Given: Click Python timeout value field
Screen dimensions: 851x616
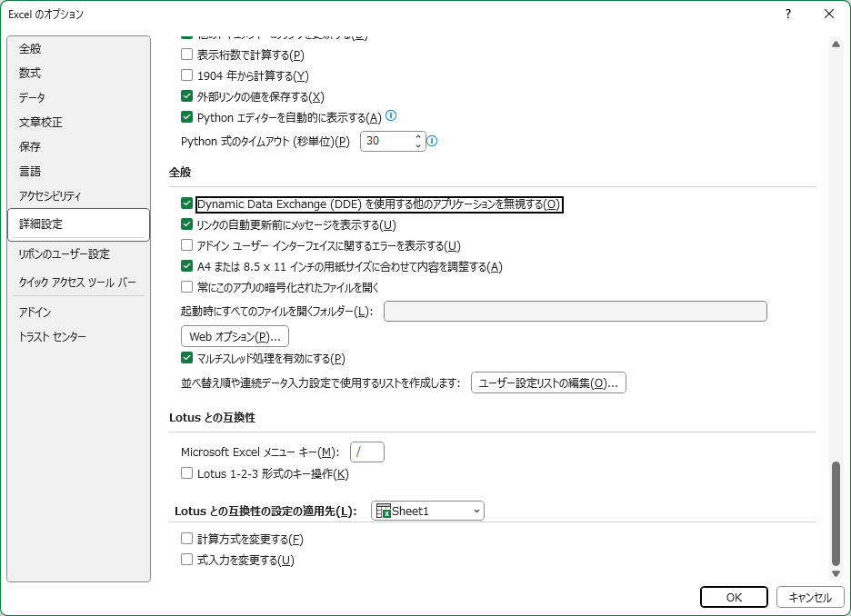Looking at the screenshot, I should tap(387, 141).
